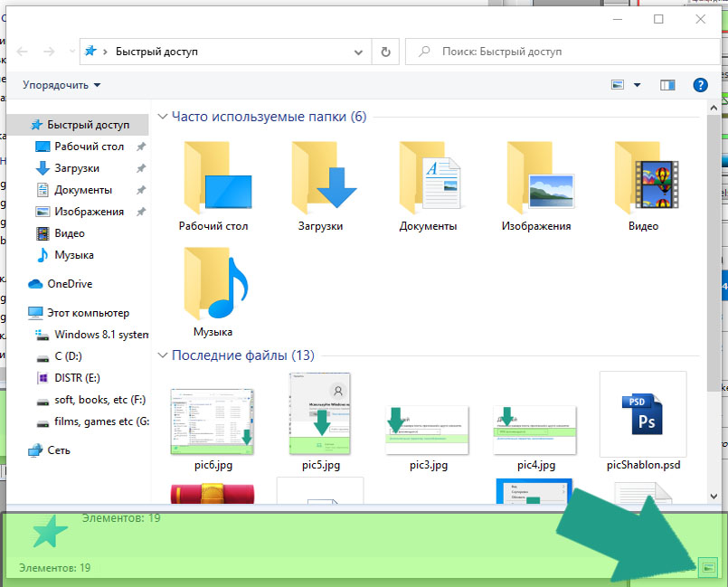The height and width of the screenshot is (587, 728).
Task: Unpin Рабочий стол via its pin icon
Action: (x=141, y=147)
